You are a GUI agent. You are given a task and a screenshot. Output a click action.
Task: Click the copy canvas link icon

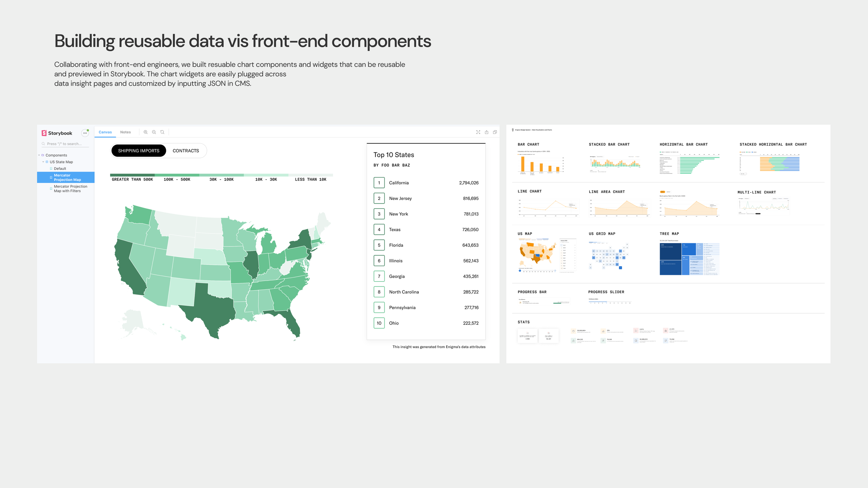pyautogui.click(x=495, y=132)
